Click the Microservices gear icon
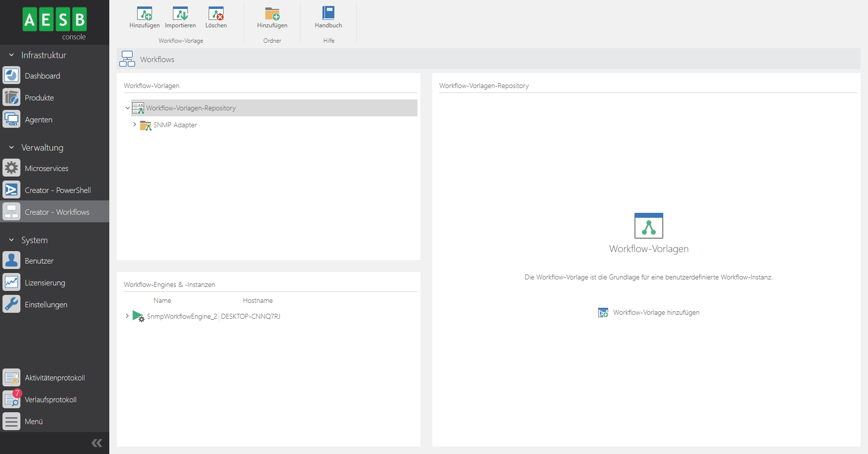The image size is (868, 454). coord(11,168)
